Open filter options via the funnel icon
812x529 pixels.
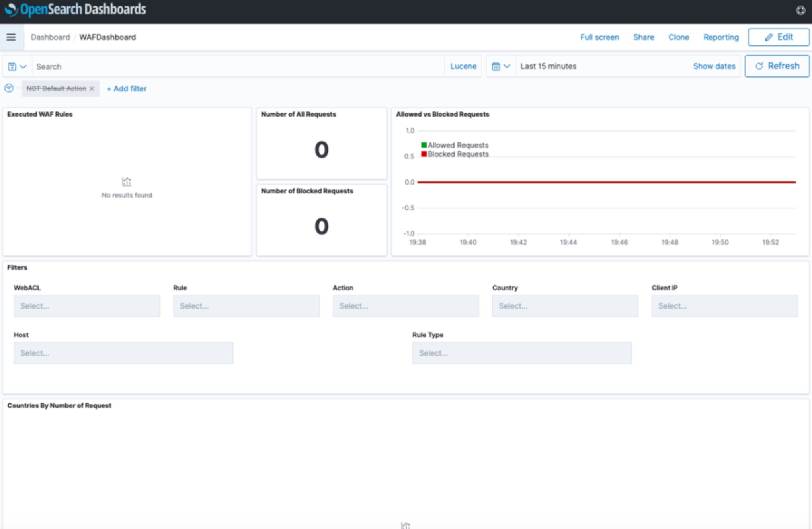9,88
